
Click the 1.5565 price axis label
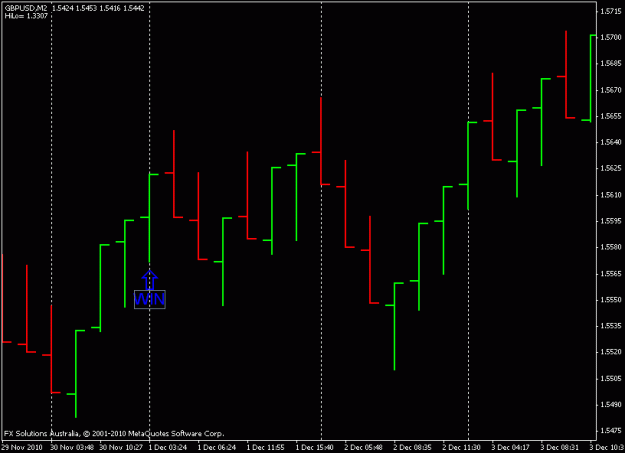(x=611, y=274)
